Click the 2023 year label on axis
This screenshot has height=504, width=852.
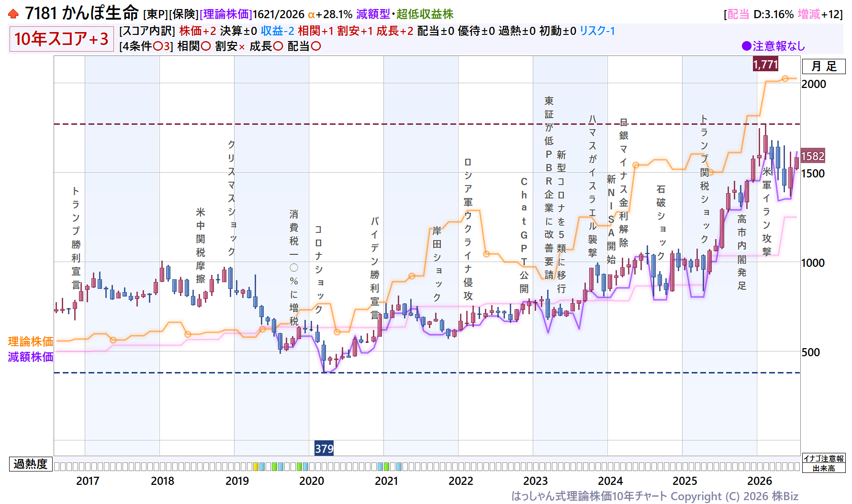click(535, 481)
